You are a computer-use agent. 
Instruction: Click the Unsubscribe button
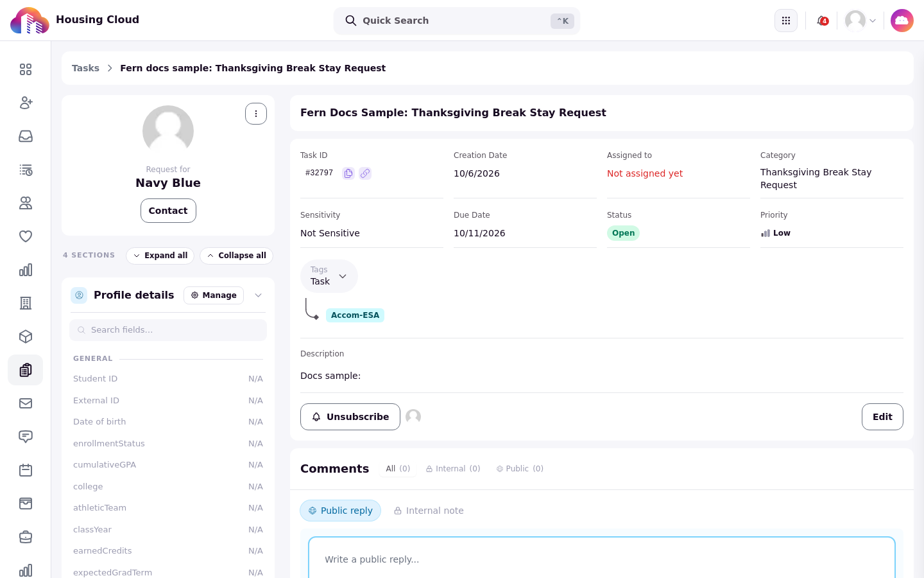tap(350, 417)
